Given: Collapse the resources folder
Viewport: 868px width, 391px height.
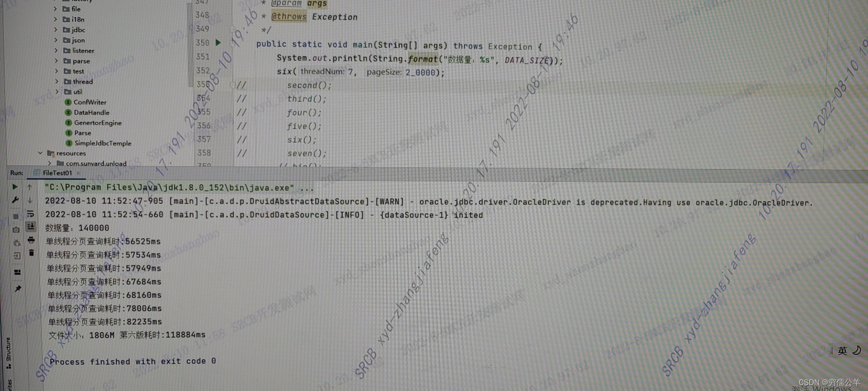Looking at the screenshot, I should (40, 153).
